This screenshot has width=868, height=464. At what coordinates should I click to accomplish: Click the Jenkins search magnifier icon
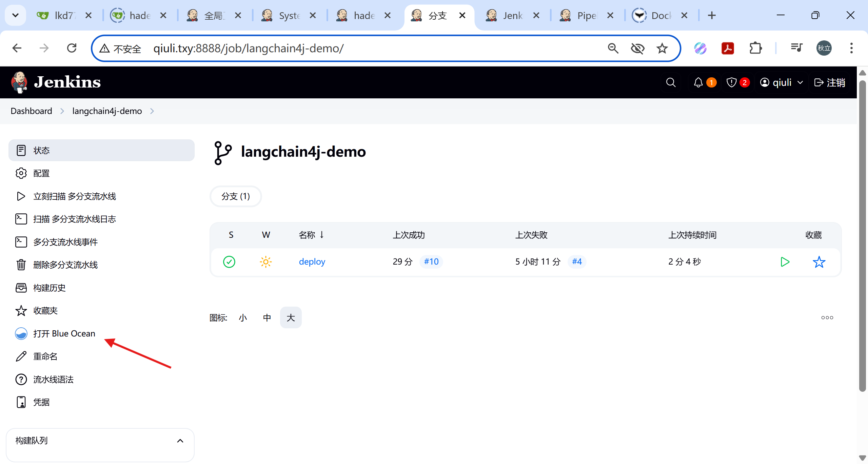point(671,82)
